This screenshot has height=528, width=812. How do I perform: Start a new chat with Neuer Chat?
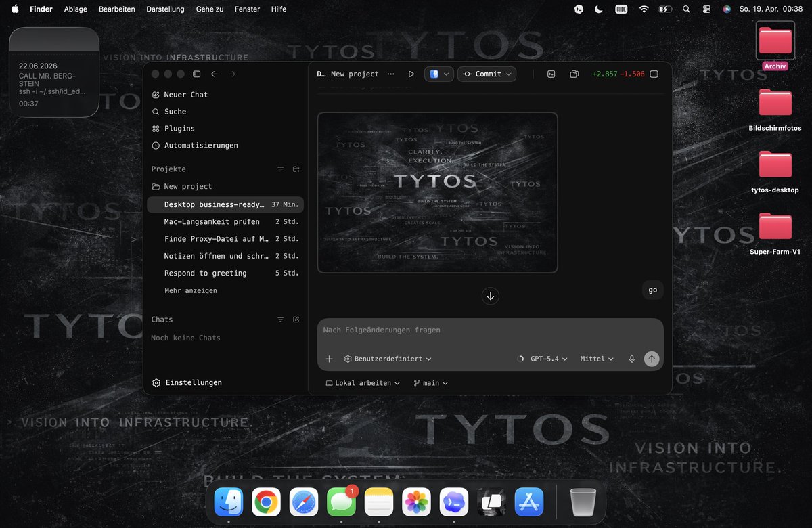click(179, 95)
